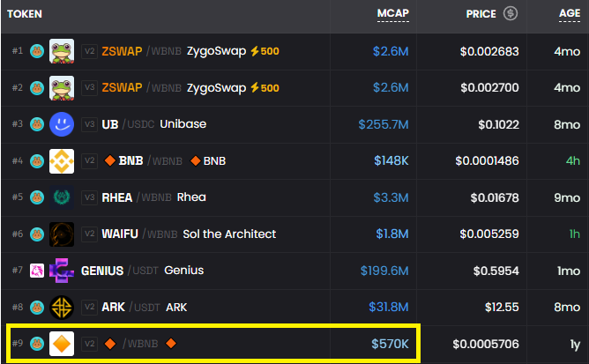Click the V2 badge in the ARK row
The width and height of the screenshot is (589, 364).
[x=89, y=308]
